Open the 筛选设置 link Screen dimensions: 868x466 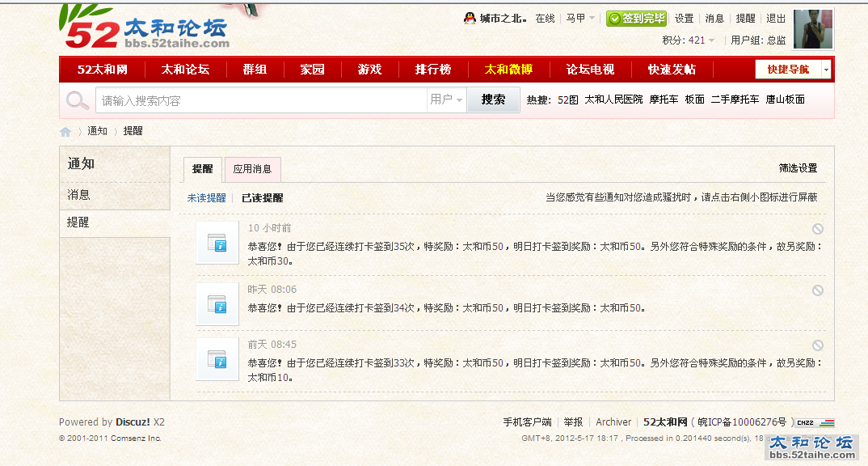pos(798,168)
